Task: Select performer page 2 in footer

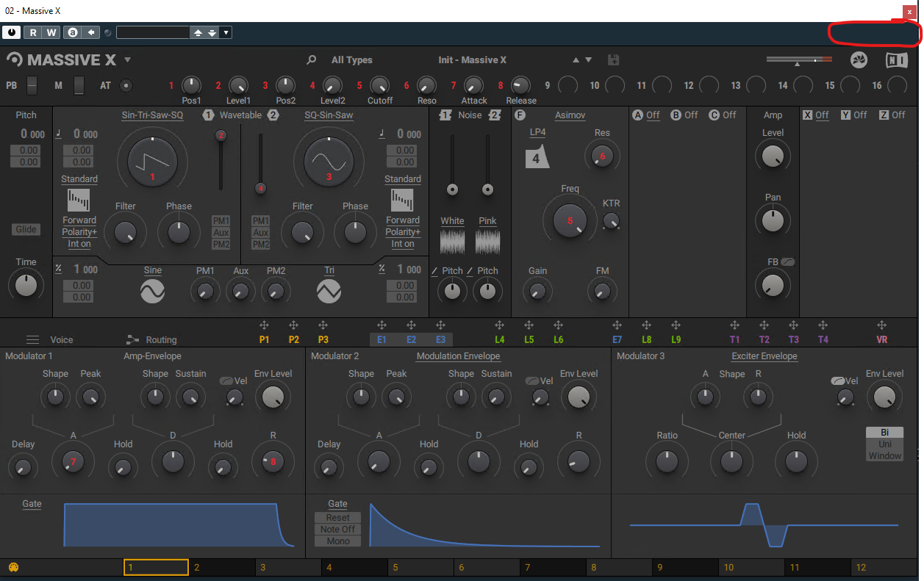Action: point(223,567)
